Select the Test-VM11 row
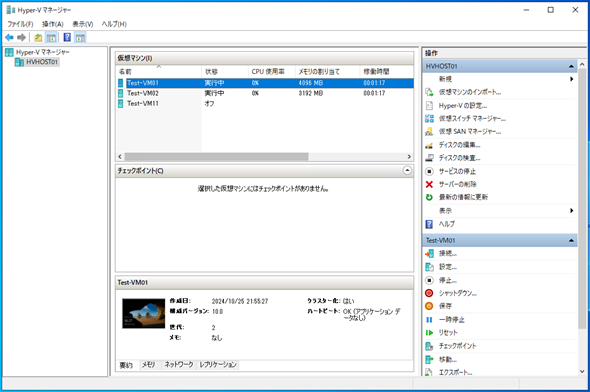 [265, 103]
